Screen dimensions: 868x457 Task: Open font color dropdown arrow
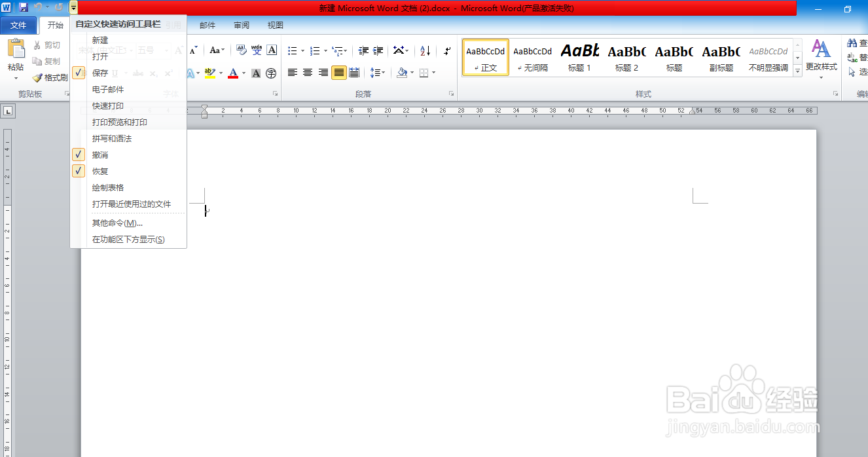point(244,73)
